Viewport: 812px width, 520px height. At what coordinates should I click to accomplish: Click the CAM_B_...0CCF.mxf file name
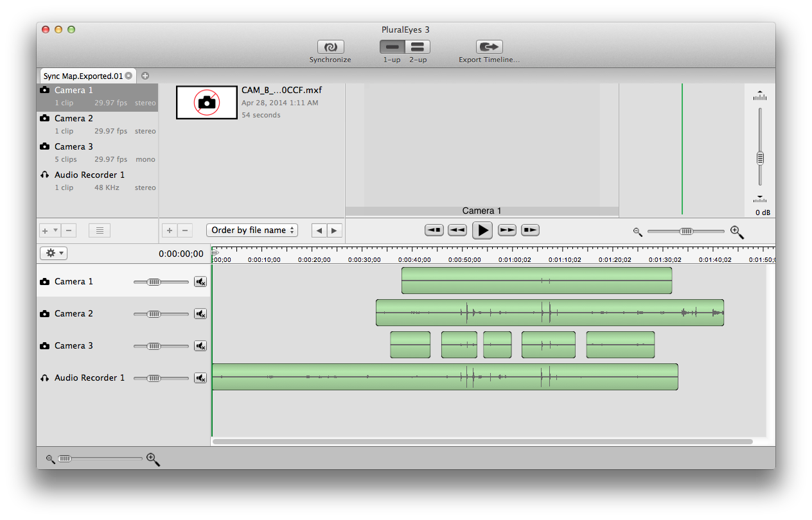(281, 91)
